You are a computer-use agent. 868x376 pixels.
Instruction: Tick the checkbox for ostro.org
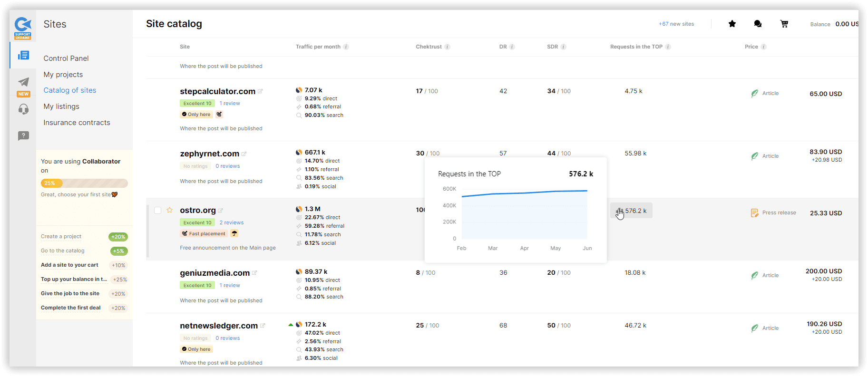(x=157, y=210)
